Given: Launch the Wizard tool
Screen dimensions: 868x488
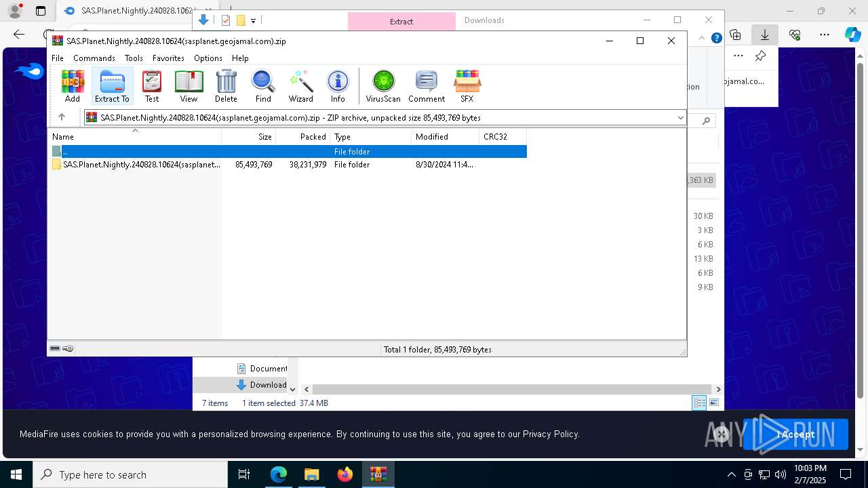Looking at the screenshot, I should coord(300,86).
